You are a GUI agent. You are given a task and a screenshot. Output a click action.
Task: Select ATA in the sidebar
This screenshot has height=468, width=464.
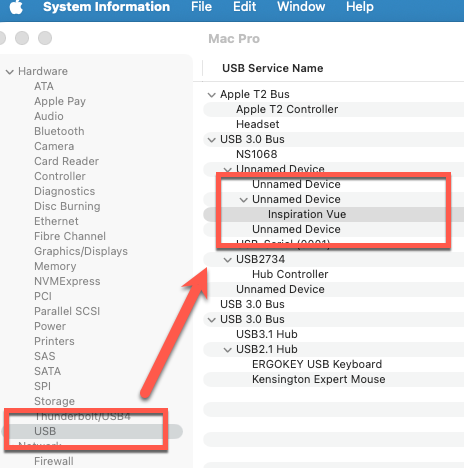coord(44,86)
